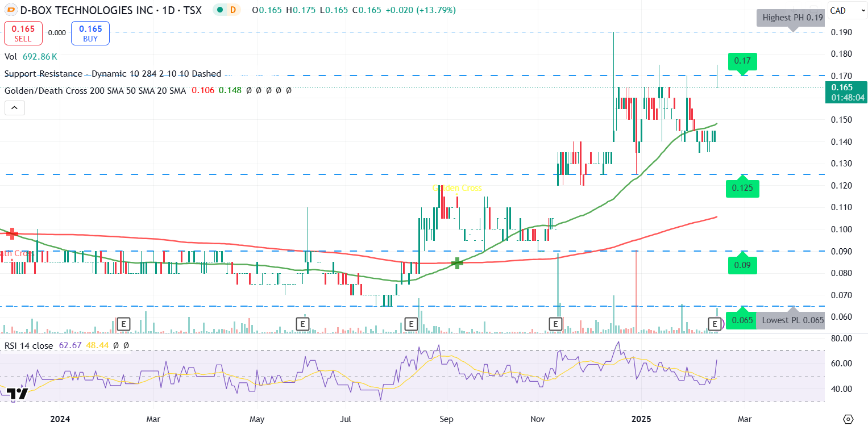Click the Nov time axis label

click(537, 419)
